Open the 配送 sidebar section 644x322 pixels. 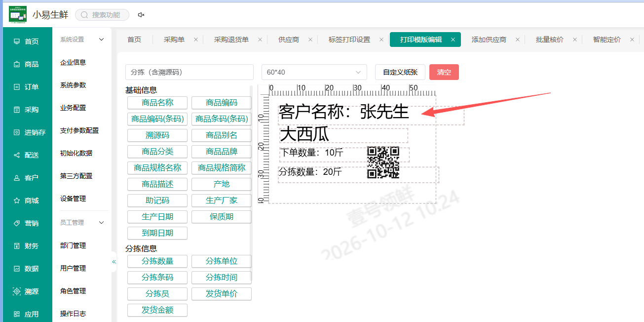[27, 155]
